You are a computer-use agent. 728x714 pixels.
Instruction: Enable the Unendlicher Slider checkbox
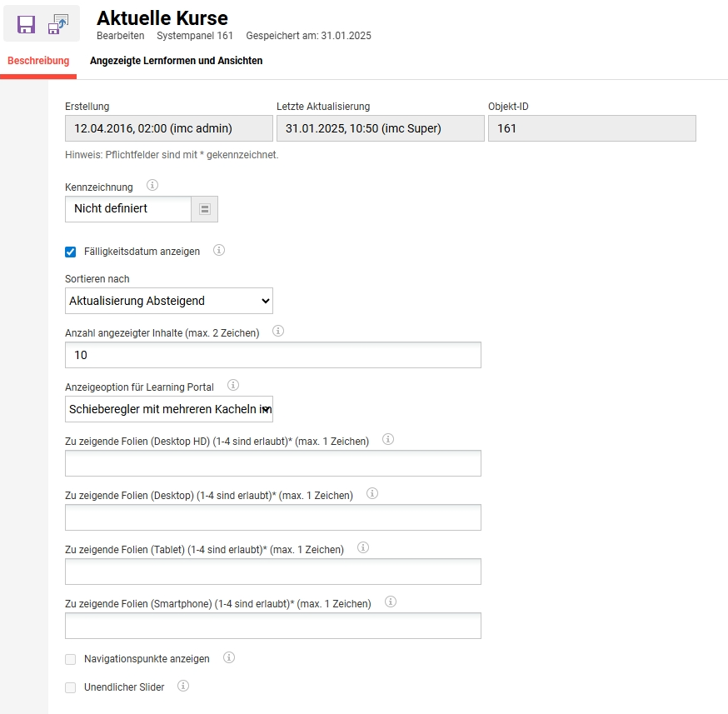pos(71,687)
